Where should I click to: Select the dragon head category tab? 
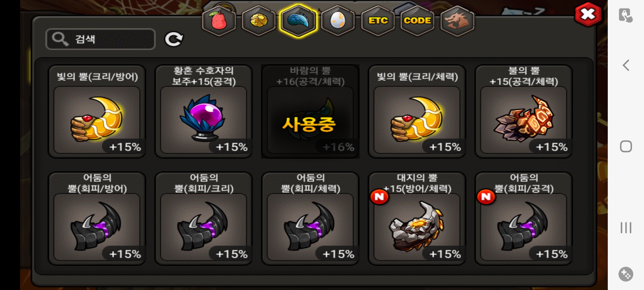tap(457, 21)
